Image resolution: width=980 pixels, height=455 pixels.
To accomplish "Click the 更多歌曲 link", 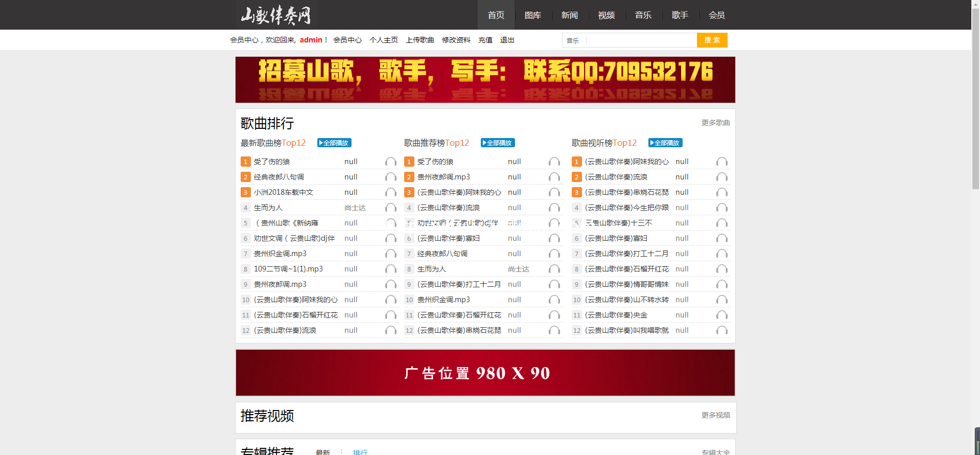I will [x=715, y=123].
